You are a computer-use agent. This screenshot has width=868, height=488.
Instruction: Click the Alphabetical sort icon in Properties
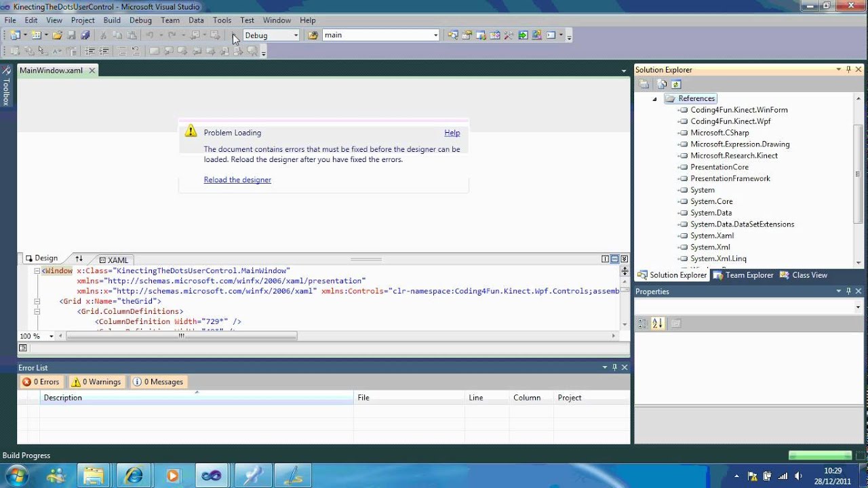click(x=657, y=324)
